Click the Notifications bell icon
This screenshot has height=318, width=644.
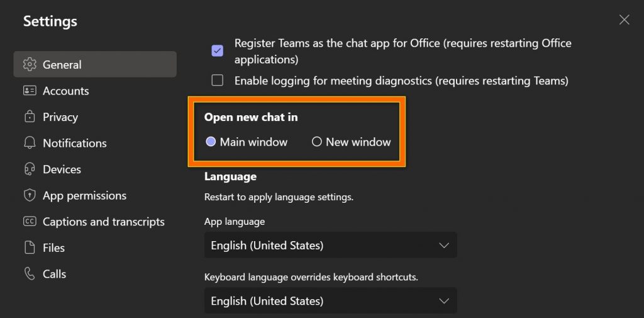click(30, 143)
